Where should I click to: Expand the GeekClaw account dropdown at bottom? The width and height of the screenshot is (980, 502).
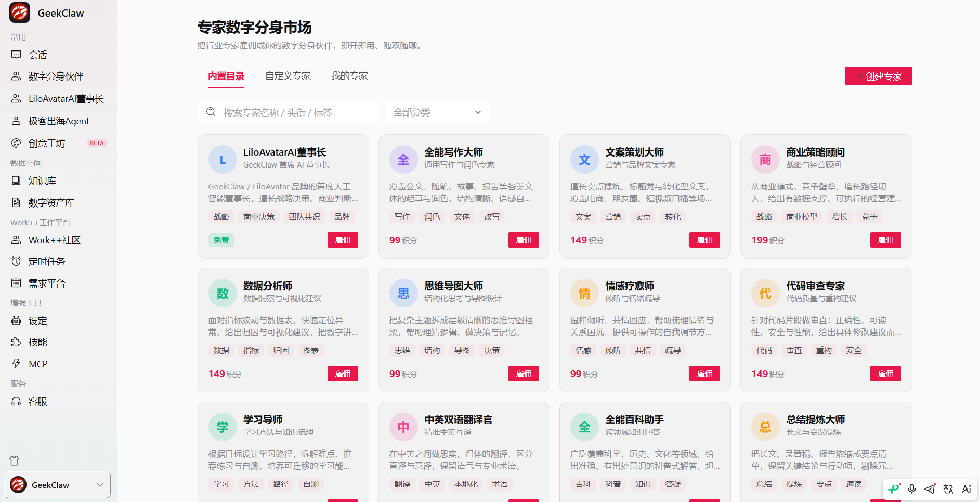pos(57,485)
